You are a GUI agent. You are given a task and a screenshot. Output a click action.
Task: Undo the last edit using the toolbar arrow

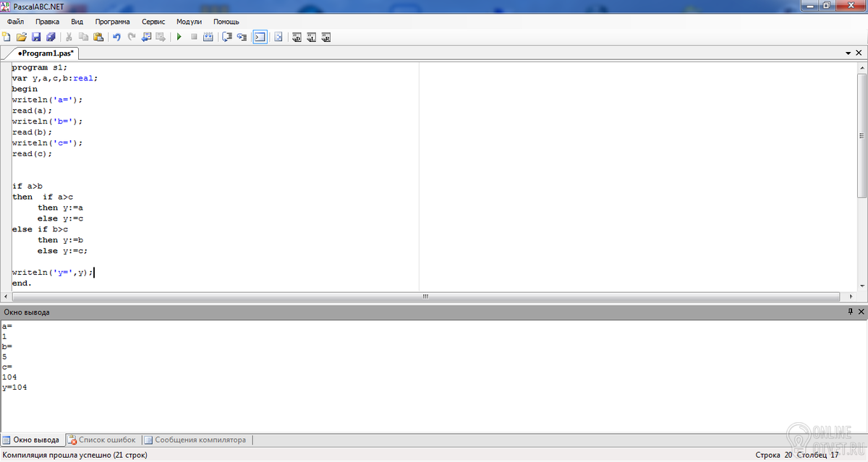(x=116, y=37)
